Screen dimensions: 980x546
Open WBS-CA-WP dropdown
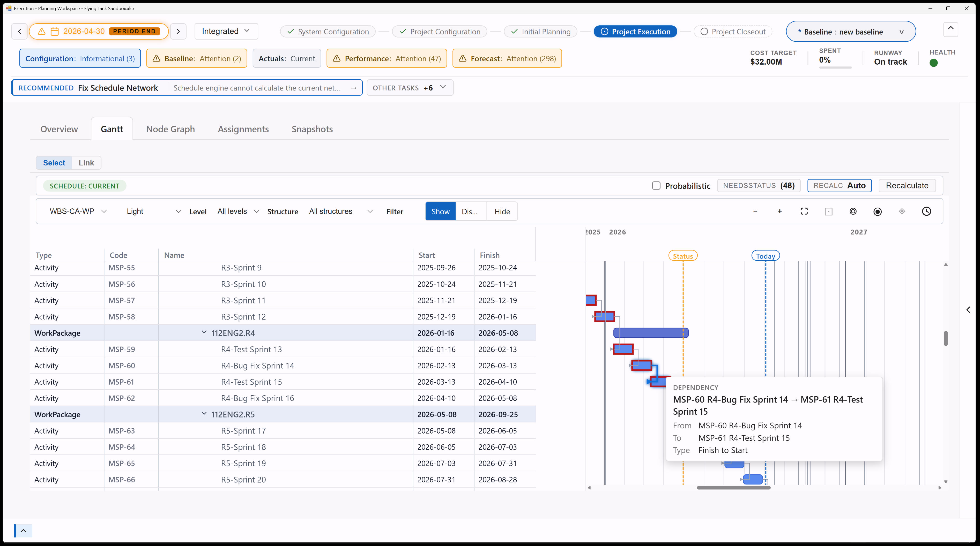point(78,211)
